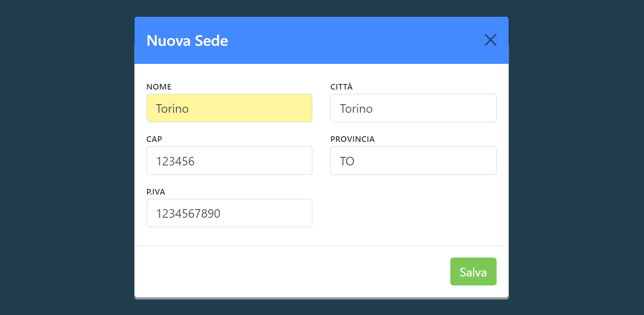Click the empty footer area beside Salva
The image size is (644, 315).
tap(291, 271)
